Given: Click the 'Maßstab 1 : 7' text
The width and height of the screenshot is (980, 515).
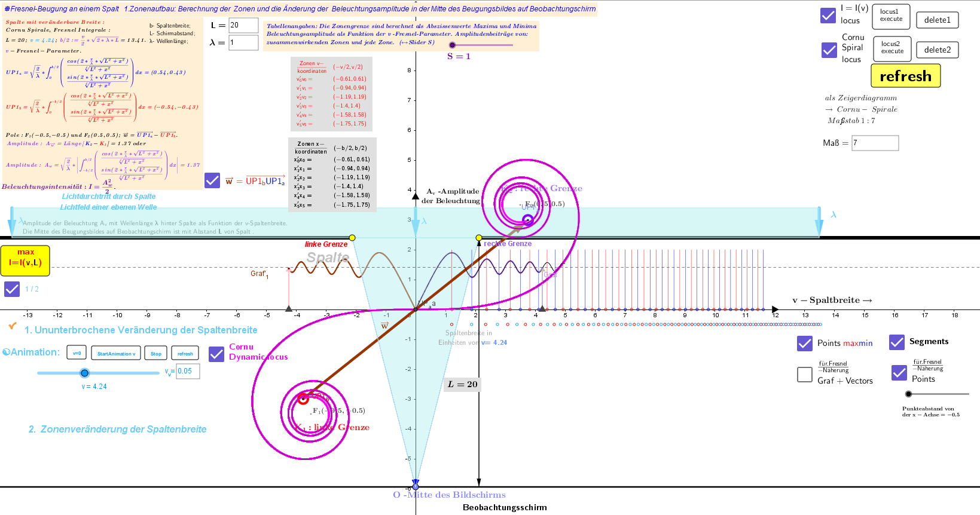Looking at the screenshot, I should point(851,120).
